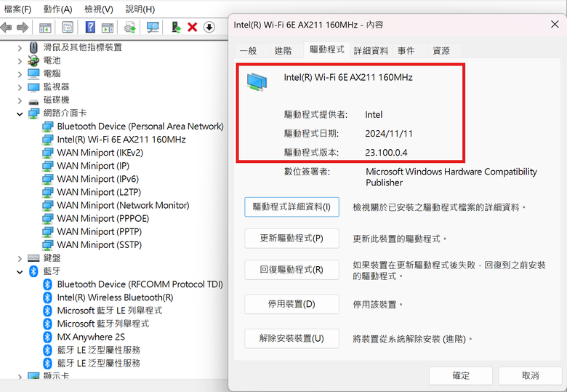Image resolution: width=567 pixels, height=392 pixels.
Task: Click the 取消 button
Action: click(530, 376)
